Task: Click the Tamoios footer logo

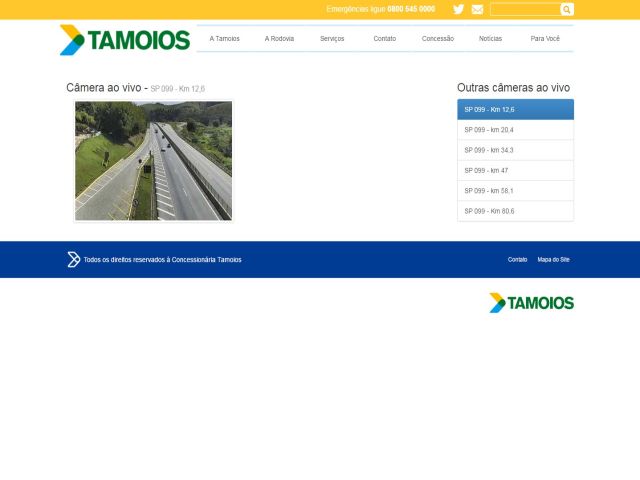Action: point(531,302)
